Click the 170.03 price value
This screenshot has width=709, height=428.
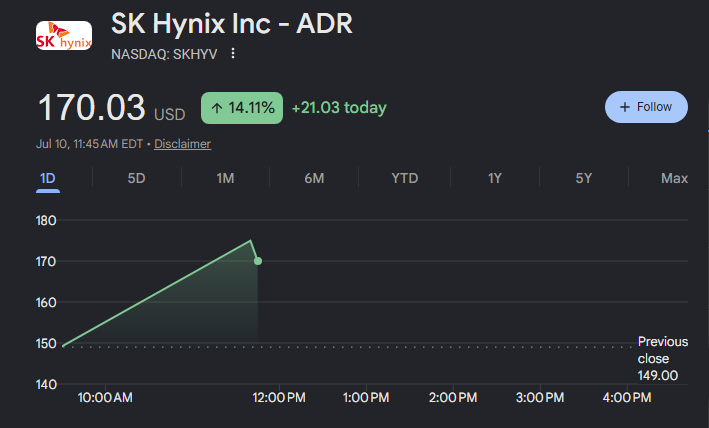click(x=92, y=108)
